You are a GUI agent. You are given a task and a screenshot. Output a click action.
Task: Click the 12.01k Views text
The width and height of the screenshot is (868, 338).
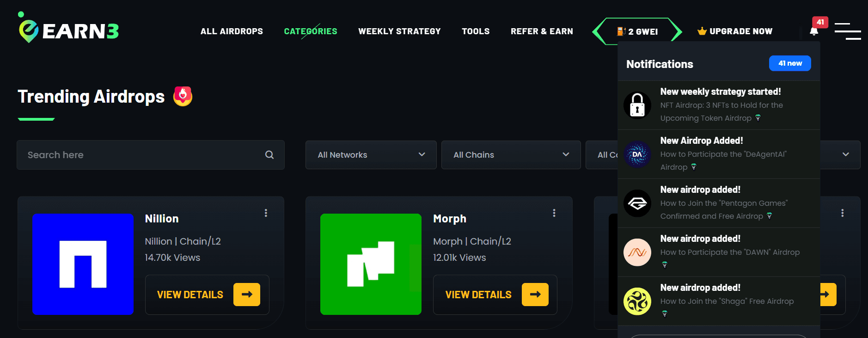coord(459,258)
